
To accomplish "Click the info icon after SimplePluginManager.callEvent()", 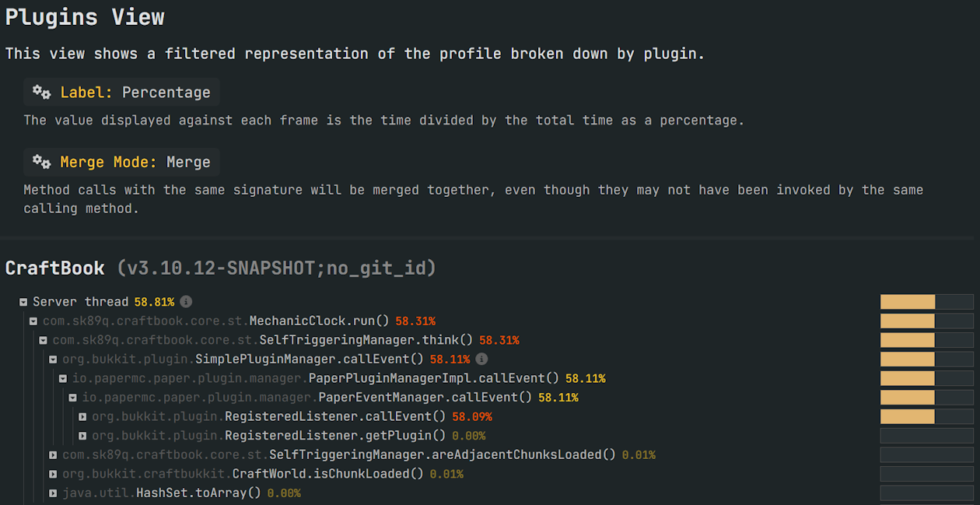I will tap(481, 359).
